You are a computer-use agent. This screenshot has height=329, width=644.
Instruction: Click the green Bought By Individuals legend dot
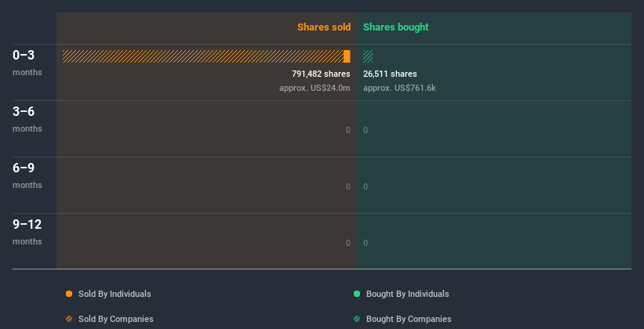point(357,294)
